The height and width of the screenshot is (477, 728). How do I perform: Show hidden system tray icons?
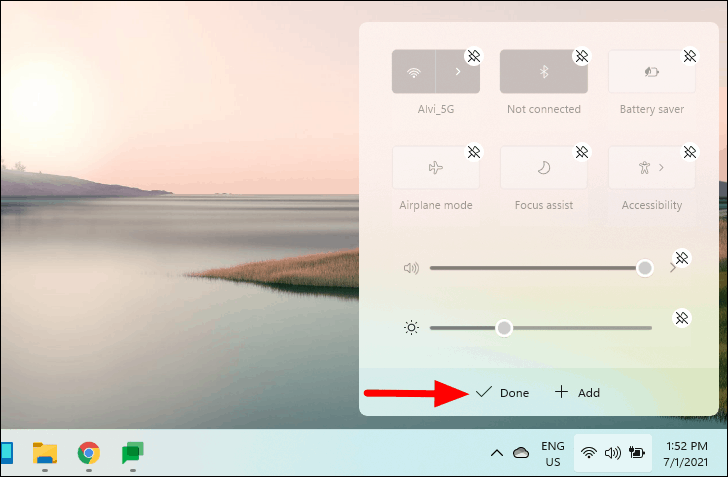click(497, 453)
